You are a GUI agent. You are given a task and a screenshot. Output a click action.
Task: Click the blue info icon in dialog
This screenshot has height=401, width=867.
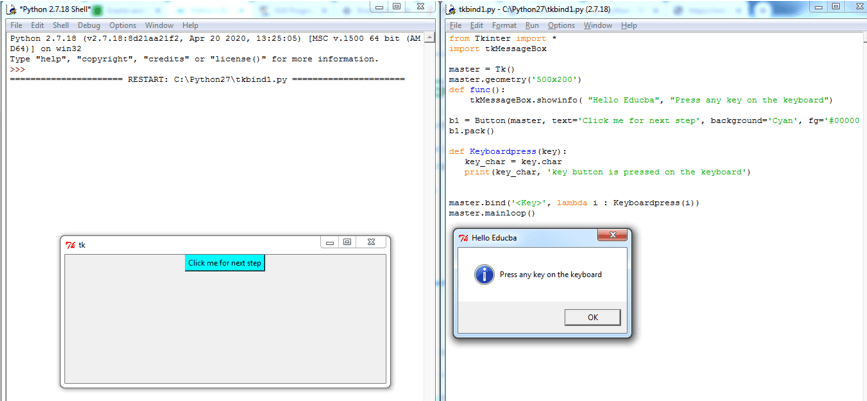[x=484, y=274]
